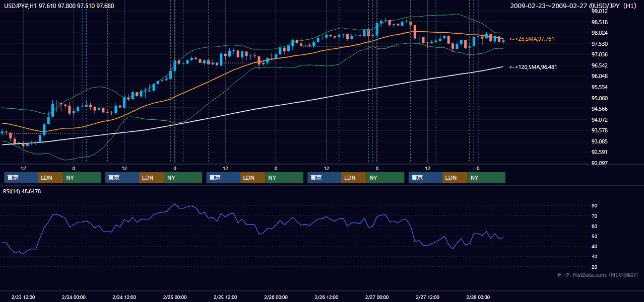Viewport: 644px width, 302px height.
Task: Select the 97.036 price axis value
Action: point(600,54)
